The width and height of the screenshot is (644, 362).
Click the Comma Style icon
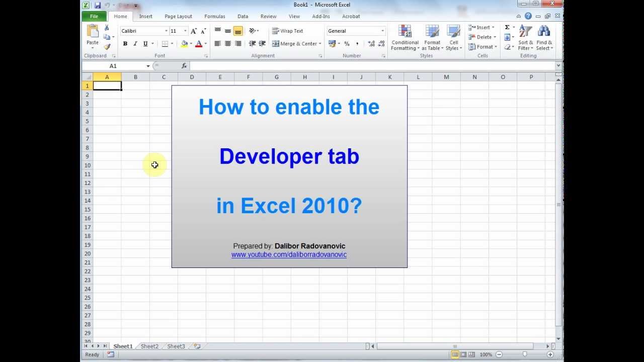pyautogui.click(x=357, y=44)
